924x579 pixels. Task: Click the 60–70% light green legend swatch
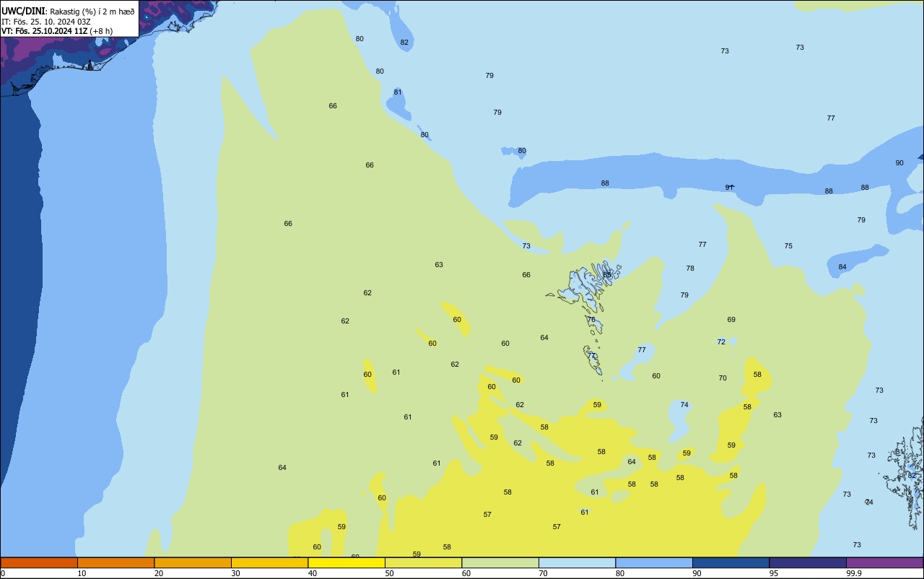pos(500,562)
